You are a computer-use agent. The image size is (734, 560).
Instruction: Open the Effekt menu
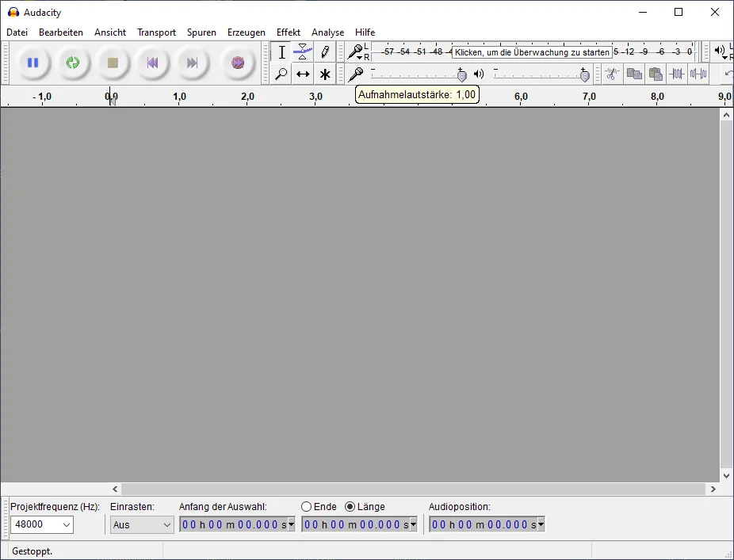[288, 32]
